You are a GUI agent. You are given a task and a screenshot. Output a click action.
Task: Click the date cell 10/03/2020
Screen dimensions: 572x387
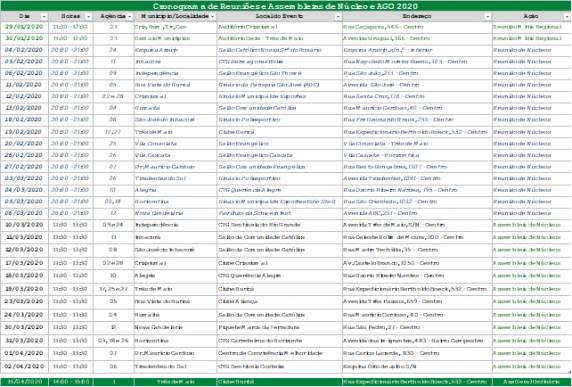(x=24, y=225)
